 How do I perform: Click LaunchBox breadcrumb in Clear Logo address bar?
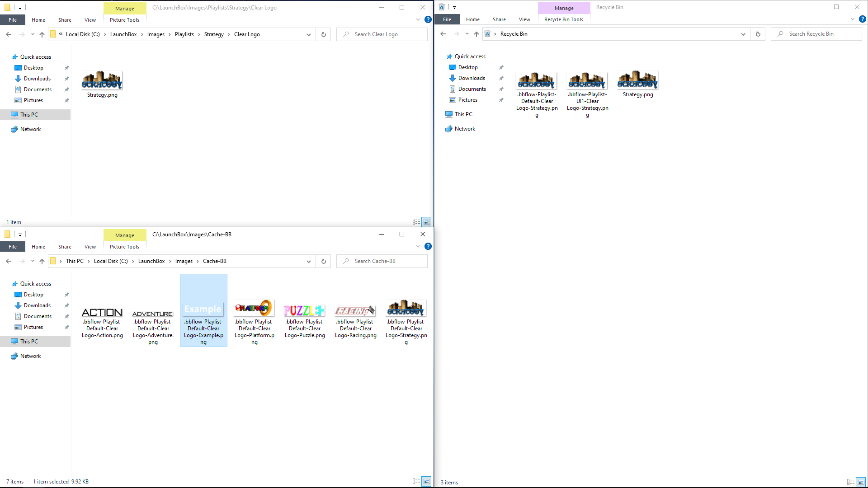pos(123,34)
